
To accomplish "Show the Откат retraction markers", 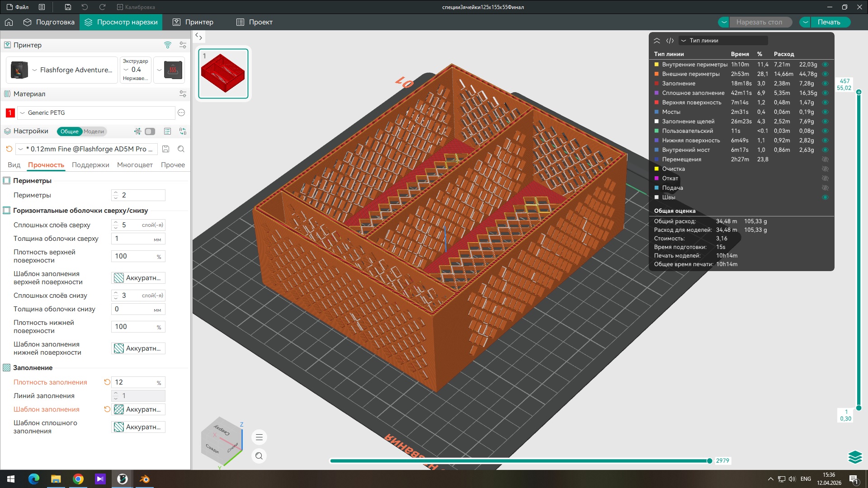I will [825, 178].
